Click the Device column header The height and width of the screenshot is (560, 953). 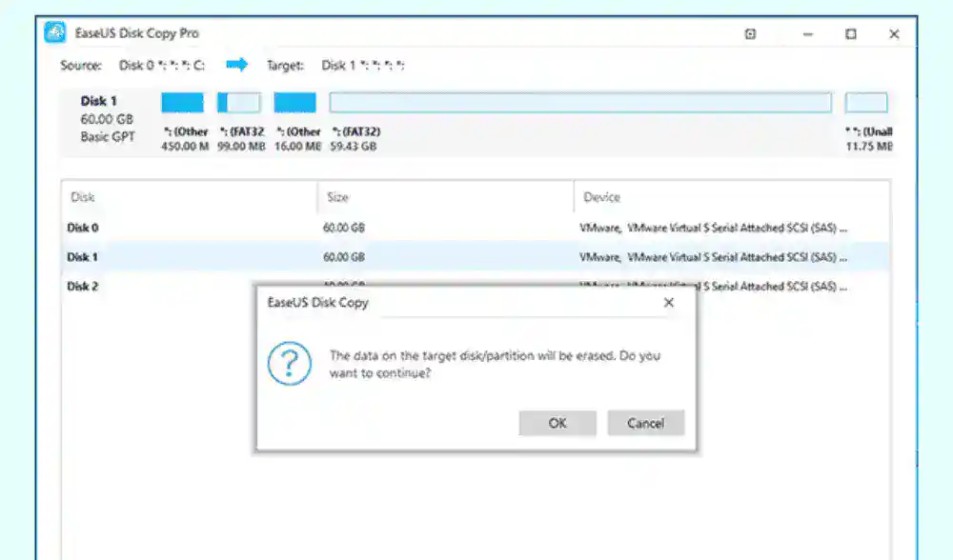tap(601, 197)
